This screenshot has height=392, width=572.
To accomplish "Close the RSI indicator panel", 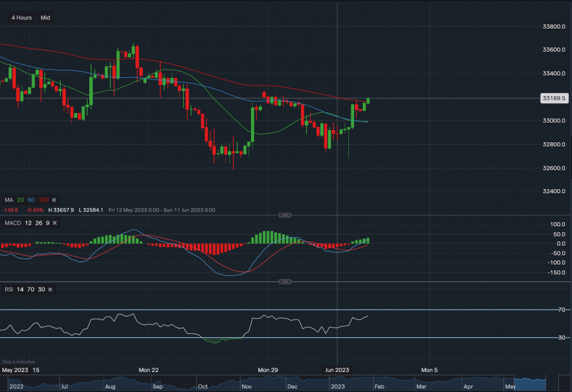I will 50,290.
